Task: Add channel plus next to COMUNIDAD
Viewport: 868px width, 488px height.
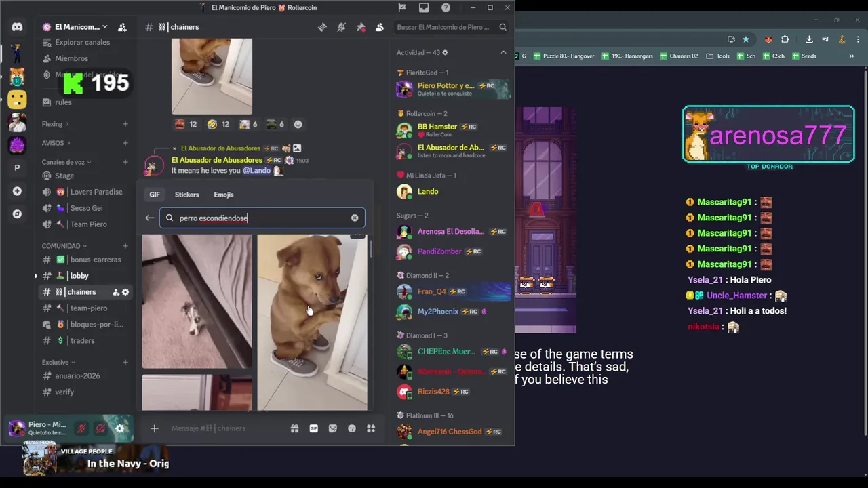Action: (x=125, y=246)
